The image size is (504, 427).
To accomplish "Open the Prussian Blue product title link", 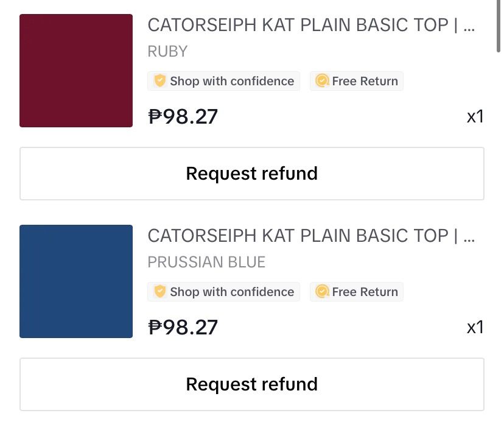I will click(x=312, y=236).
